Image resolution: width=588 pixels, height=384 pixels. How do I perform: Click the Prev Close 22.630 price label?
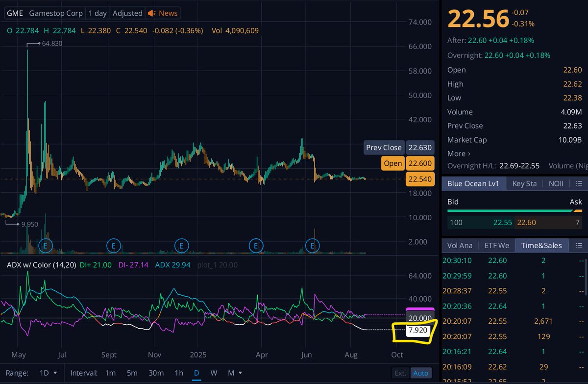398,148
